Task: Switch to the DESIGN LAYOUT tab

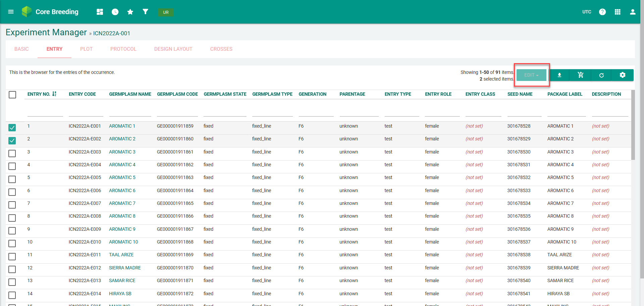Action: click(x=173, y=49)
